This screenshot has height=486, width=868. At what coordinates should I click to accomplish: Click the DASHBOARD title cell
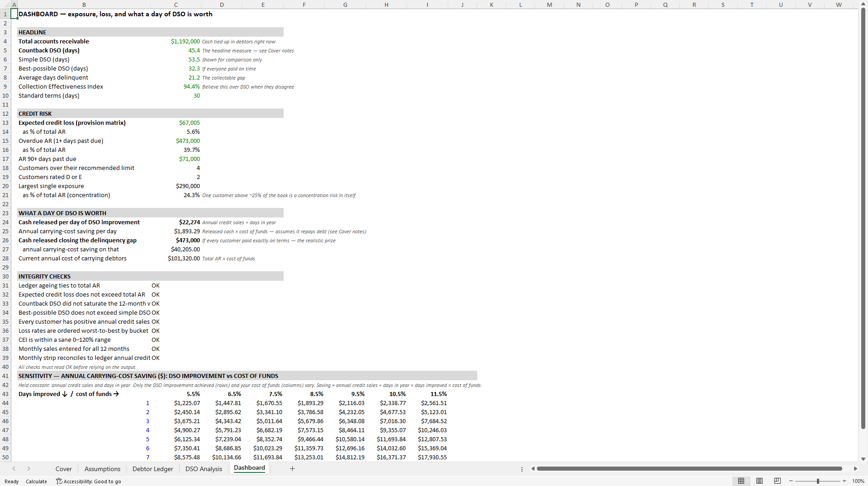pos(115,14)
